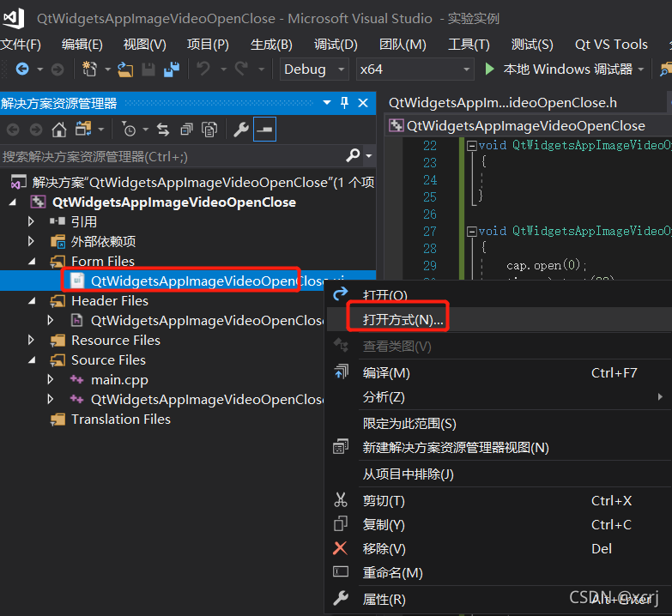Screen dimensions: 672x616
Task: Open Solution Explorer window position dropdown arrow
Action: [x=327, y=103]
